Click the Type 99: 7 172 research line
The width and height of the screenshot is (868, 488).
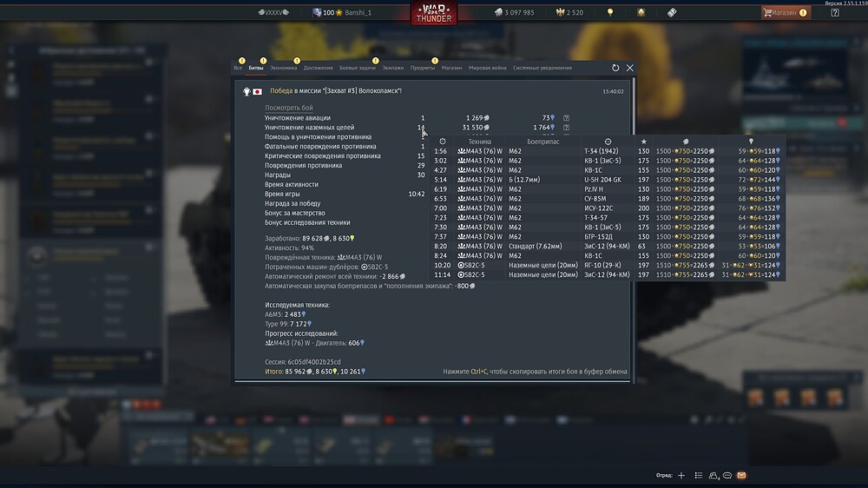288,324
